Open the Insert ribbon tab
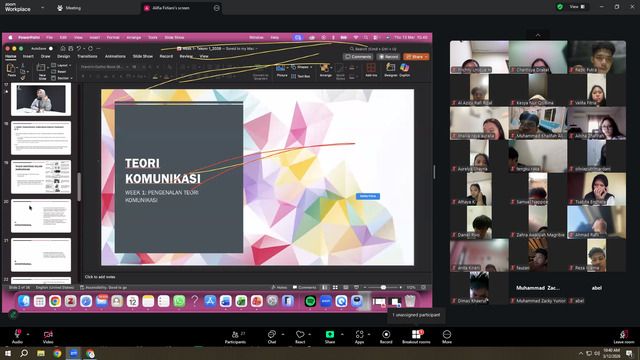The width and height of the screenshot is (640, 360). (x=28, y=56)
